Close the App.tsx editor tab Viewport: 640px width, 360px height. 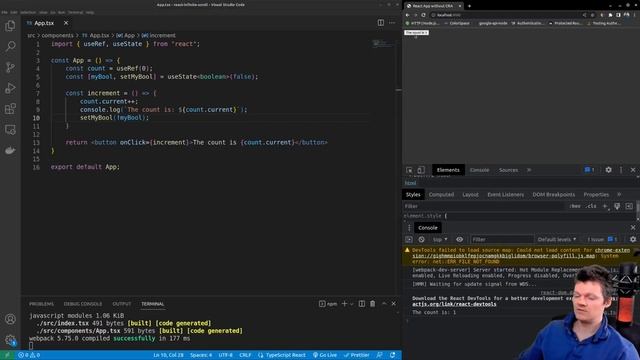(66, 23)
